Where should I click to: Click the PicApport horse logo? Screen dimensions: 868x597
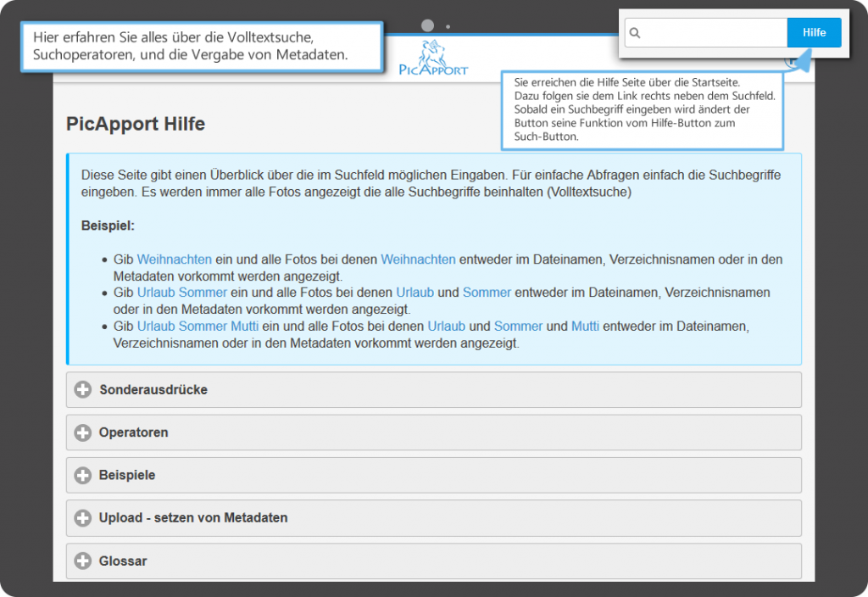pyautogui.click(x=433, y=57)
